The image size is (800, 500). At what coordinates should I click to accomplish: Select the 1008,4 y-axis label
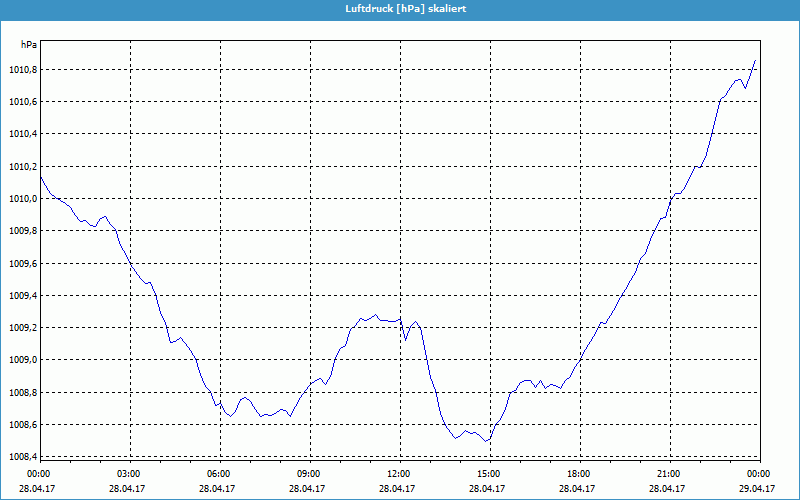23,457
